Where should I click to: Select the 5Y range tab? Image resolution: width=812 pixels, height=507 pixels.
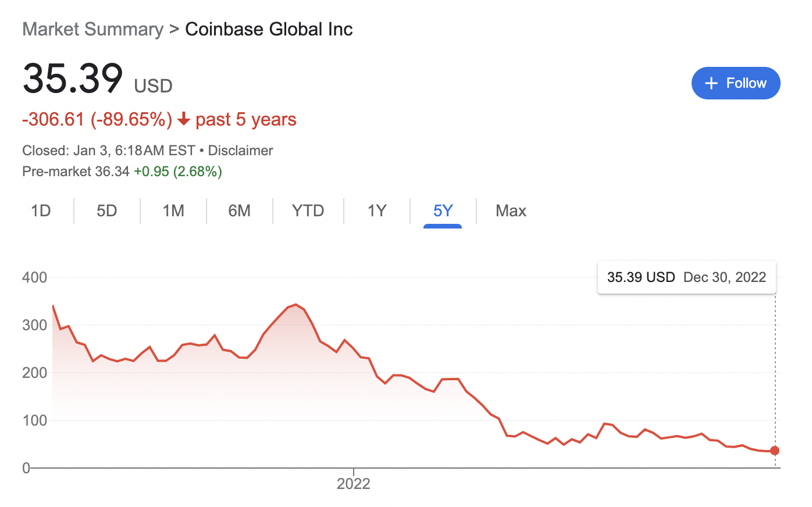pos(443,210)
